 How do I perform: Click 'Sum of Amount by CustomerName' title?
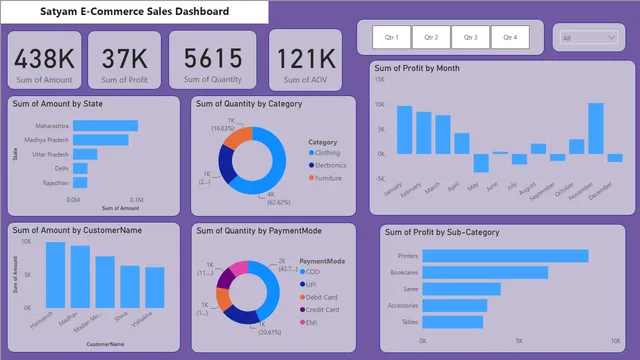tap(77, 230)
